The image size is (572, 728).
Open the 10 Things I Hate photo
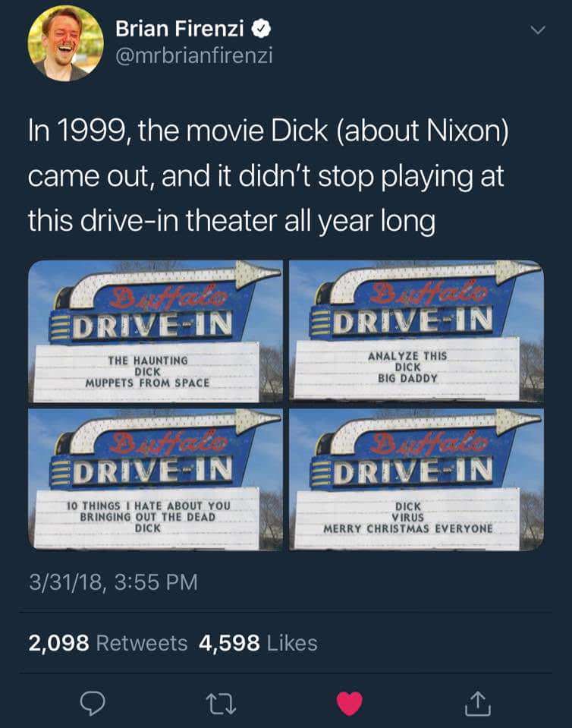[156, 480]
